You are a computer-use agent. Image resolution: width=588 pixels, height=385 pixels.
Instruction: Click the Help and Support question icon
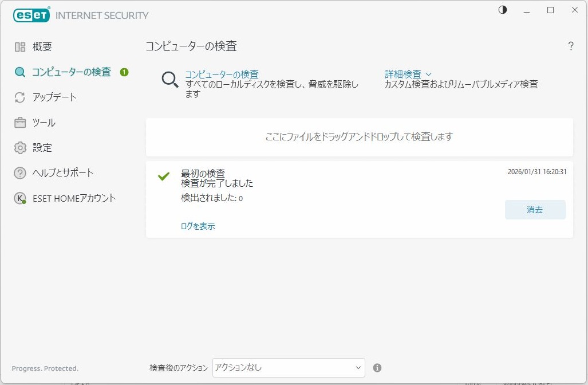tap(20, 173)
